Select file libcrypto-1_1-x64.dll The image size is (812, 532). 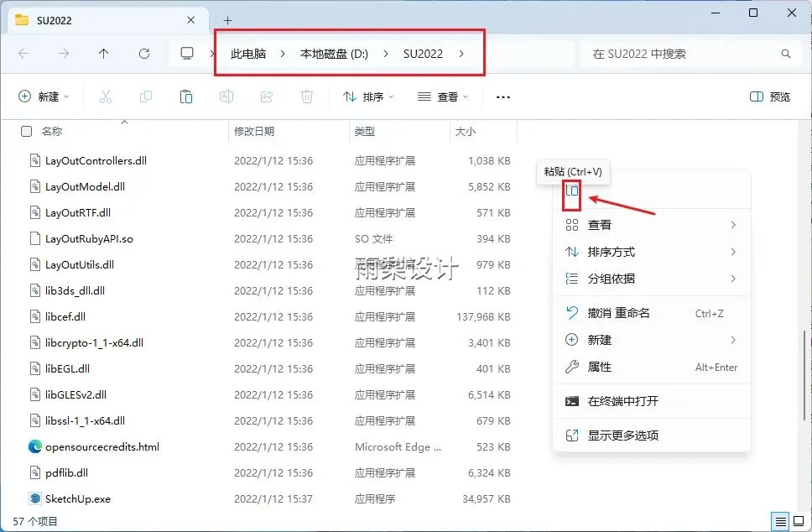94,342
